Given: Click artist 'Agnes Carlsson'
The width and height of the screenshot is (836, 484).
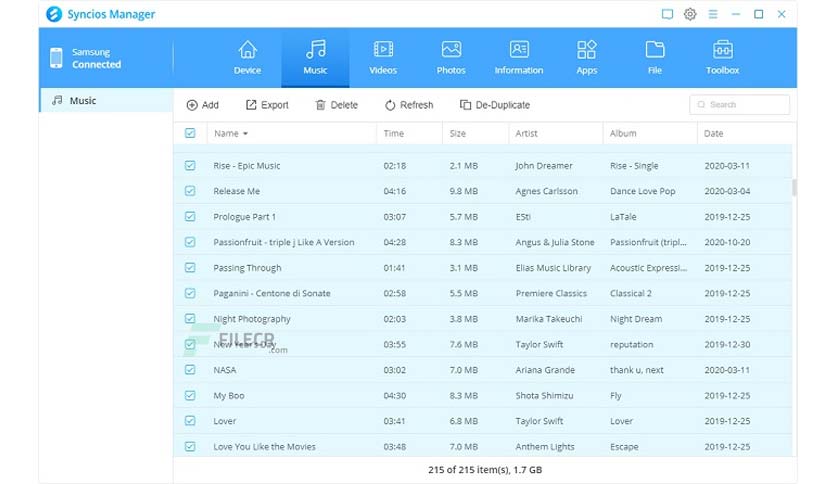Looking at the screenshot, I should point(546,191).
